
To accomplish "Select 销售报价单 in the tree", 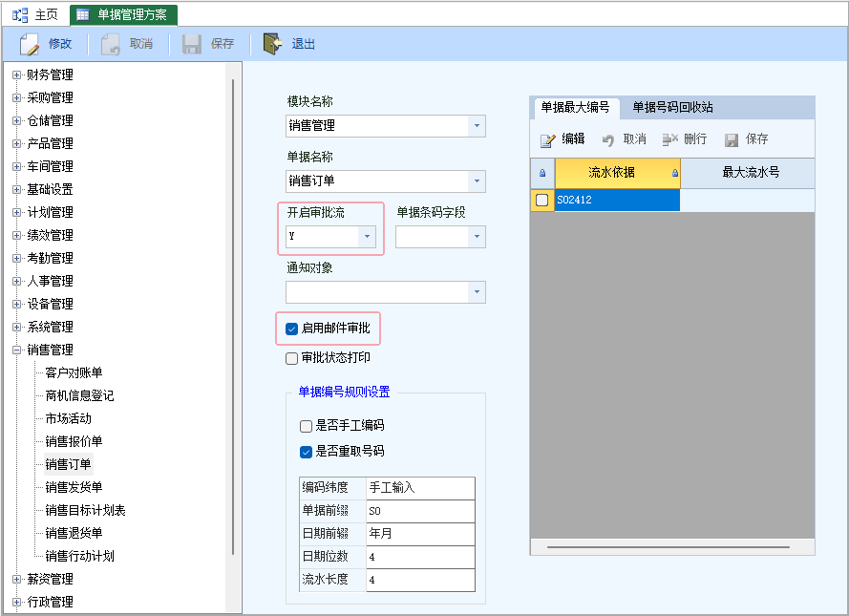I will (74, 441).
